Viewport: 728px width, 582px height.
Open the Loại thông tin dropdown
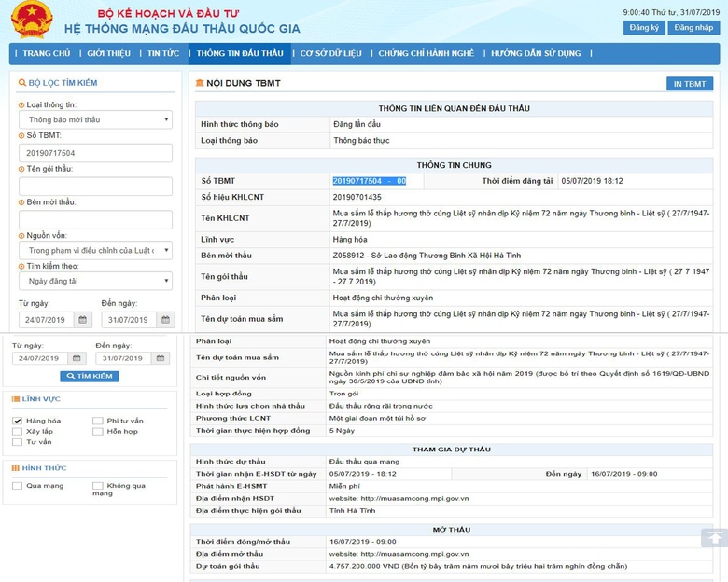pyautogui.click(x=95, y=120)
